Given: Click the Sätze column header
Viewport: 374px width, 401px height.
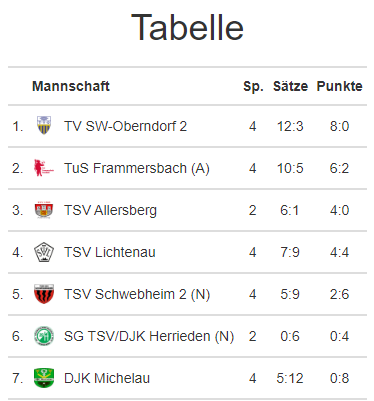Looking at the screenshot, I should point(290,86).
